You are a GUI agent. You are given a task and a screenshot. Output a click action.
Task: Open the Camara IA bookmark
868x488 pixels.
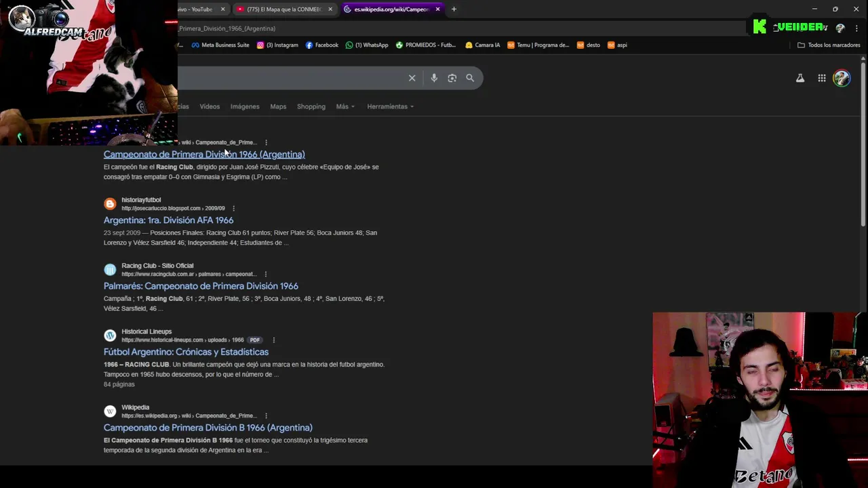[x=483, y=45]
